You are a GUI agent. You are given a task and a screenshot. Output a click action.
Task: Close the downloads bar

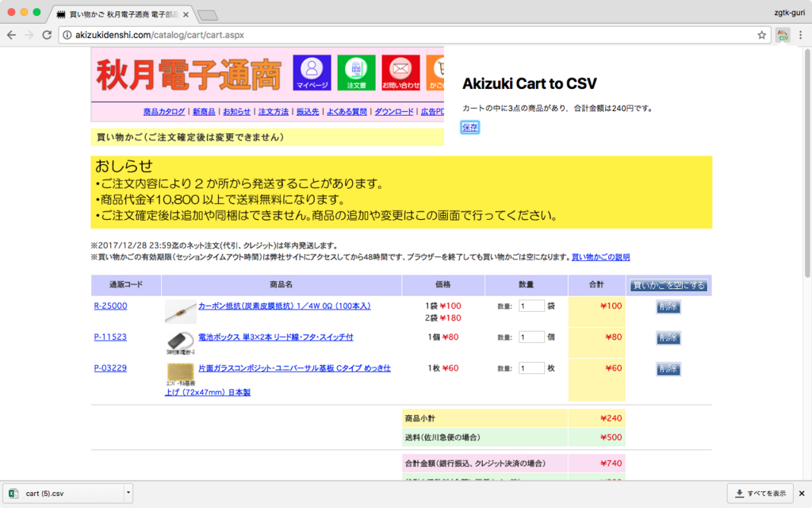pyautogui.click(x=802, y=494)
